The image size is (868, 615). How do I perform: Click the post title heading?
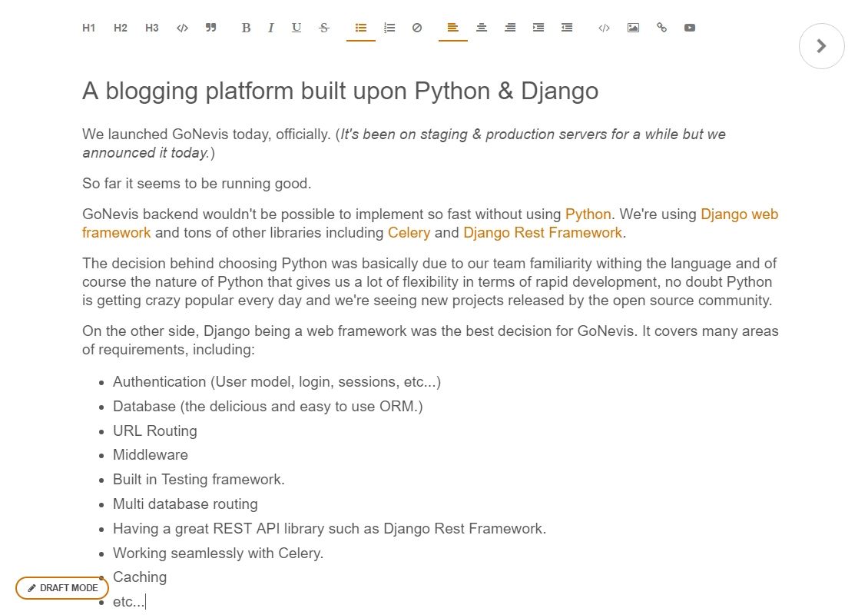tap(340, 91)
